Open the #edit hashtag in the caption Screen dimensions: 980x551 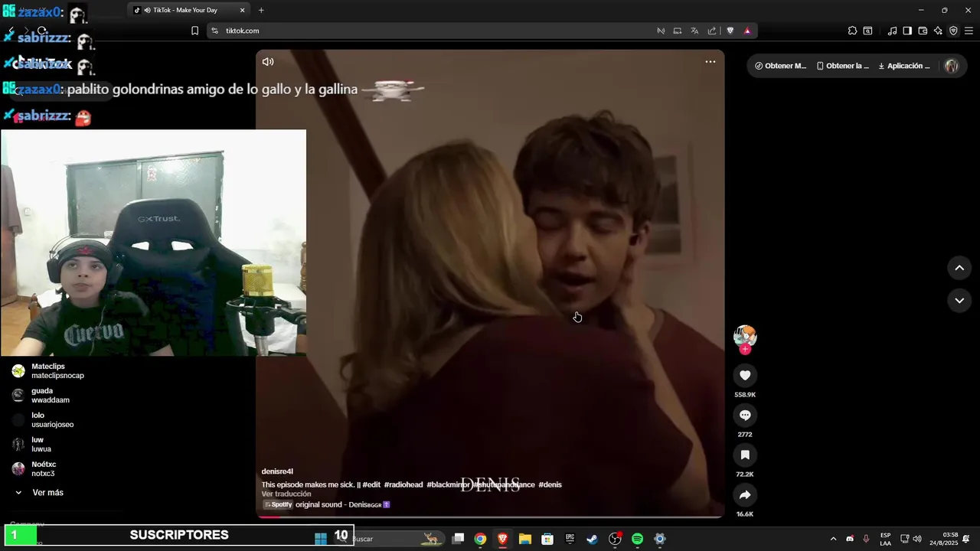(x=371, y=485)
